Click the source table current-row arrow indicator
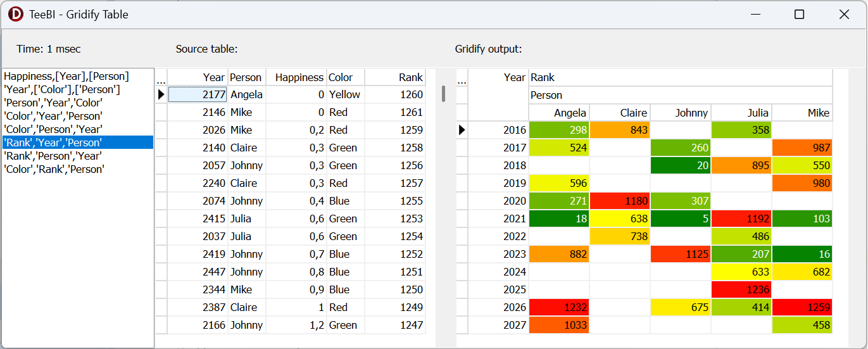The width and height of the screenshot is (868, 349). (161, 94)
